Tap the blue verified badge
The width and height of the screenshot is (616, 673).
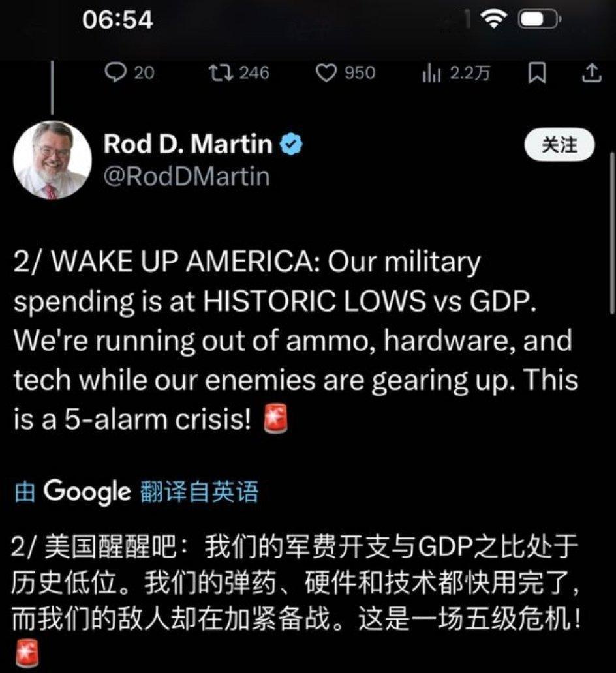point(291,143)
